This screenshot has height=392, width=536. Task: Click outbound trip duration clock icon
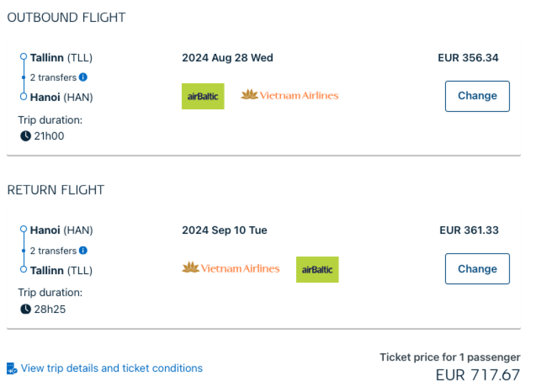click(x=25, y=136)
